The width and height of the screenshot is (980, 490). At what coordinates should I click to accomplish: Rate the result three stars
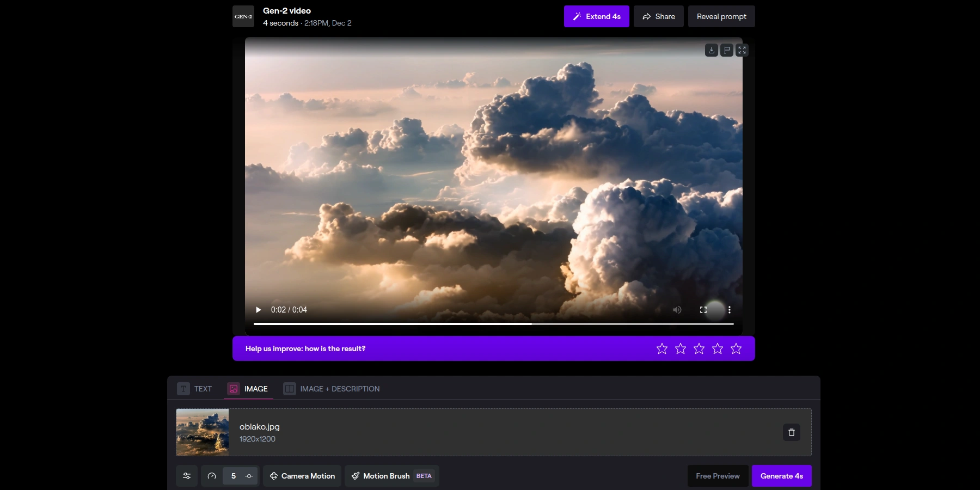(x=699, y=348)
